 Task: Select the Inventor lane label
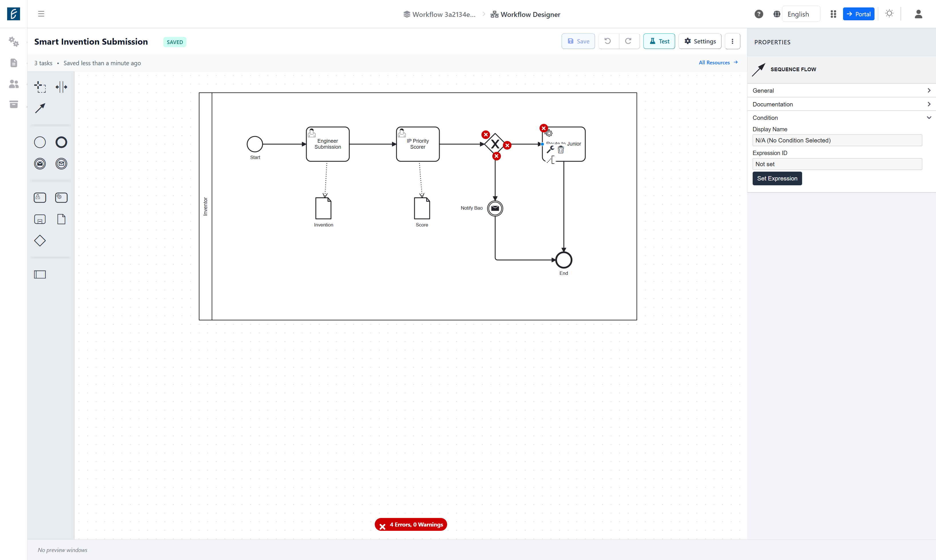pyautogui.click(x=205, y=206)
